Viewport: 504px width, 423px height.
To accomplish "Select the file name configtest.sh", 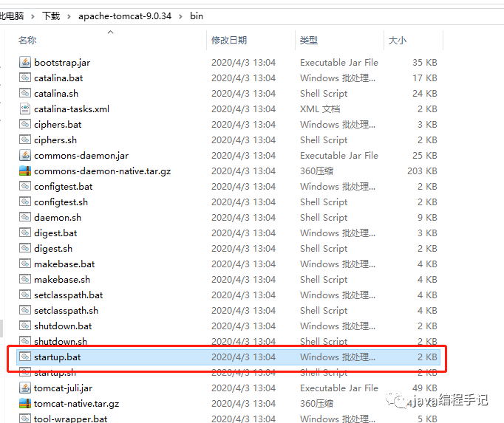I will point(61,202).
